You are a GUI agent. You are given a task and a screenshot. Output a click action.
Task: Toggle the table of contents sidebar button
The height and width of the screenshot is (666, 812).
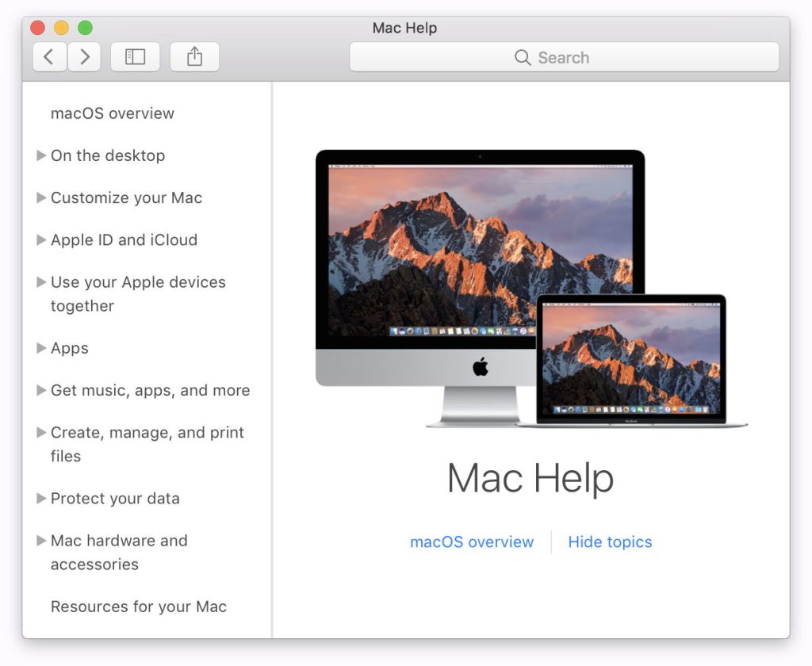(136, 57)
